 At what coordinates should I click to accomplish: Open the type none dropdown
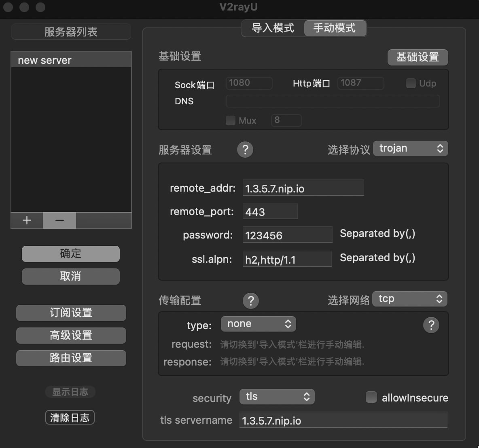click(x=259, y=324)
